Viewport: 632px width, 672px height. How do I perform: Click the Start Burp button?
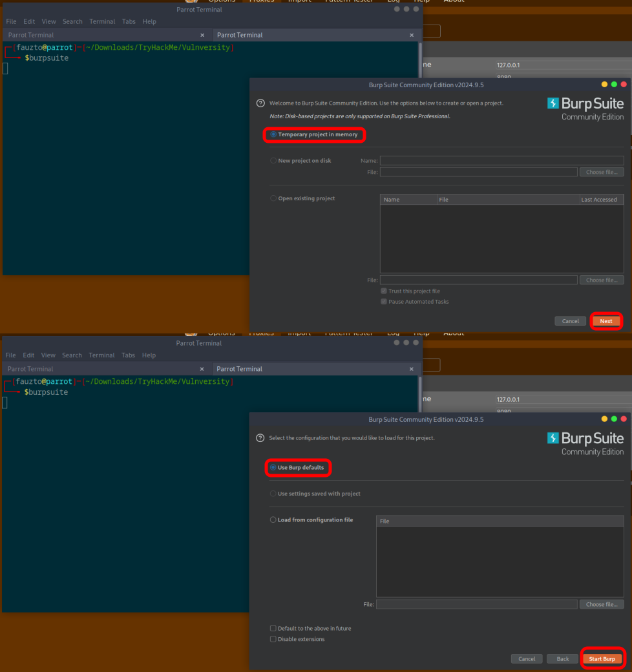click(602, 658)
